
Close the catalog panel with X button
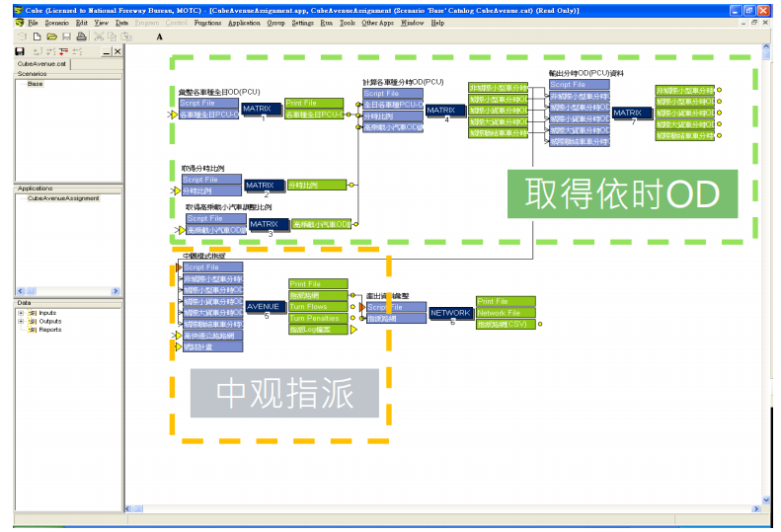click(x=117, y=50)
